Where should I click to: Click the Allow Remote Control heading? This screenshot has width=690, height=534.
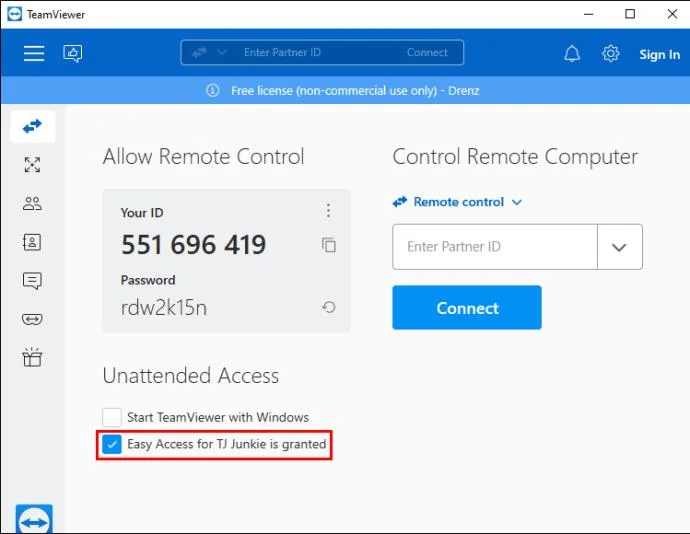203,156
